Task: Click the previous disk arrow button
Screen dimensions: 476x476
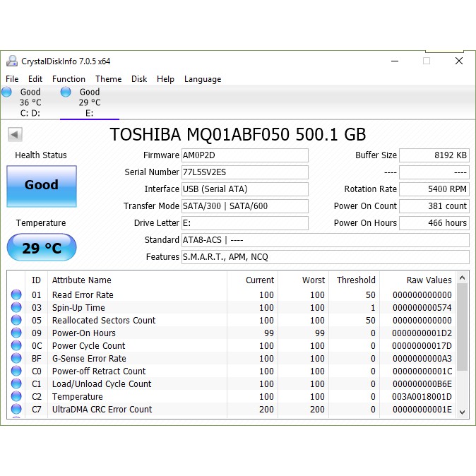Action: [15, 134]
